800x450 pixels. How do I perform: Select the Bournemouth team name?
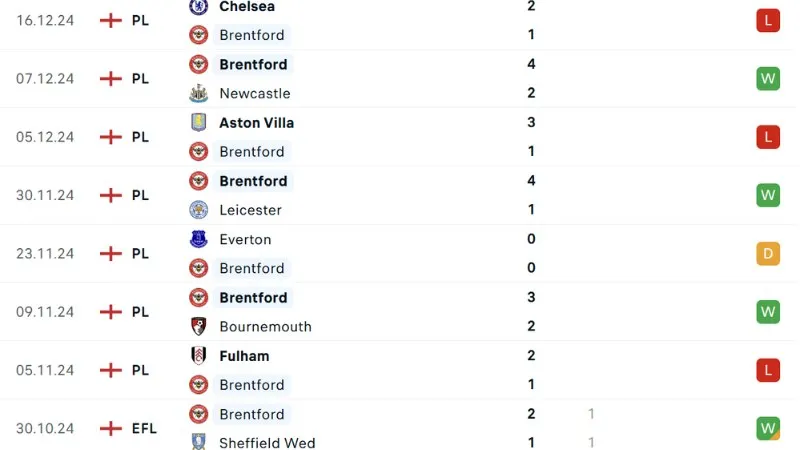(x=265, y=327)
